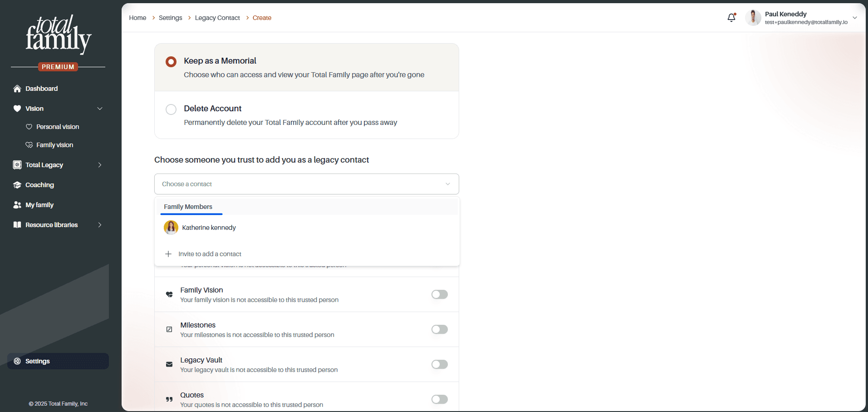Go to Legacy Contact breadcrumb link

coord(217,18)
